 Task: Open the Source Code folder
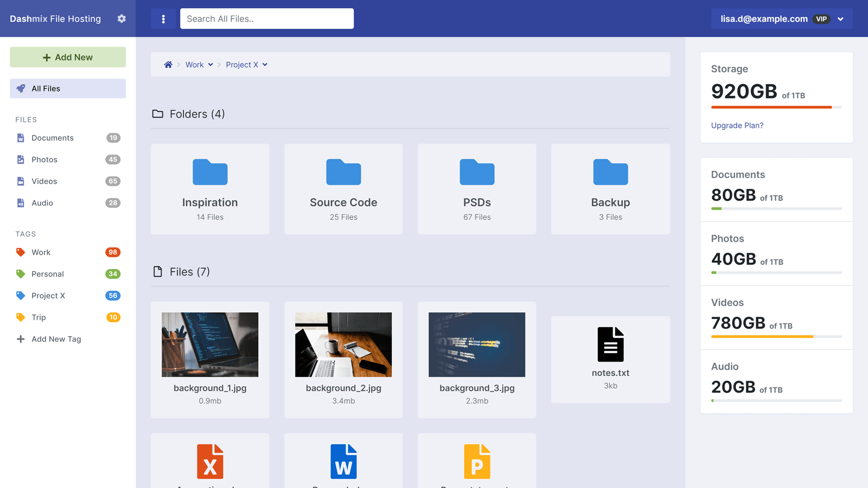pos(343,189)
